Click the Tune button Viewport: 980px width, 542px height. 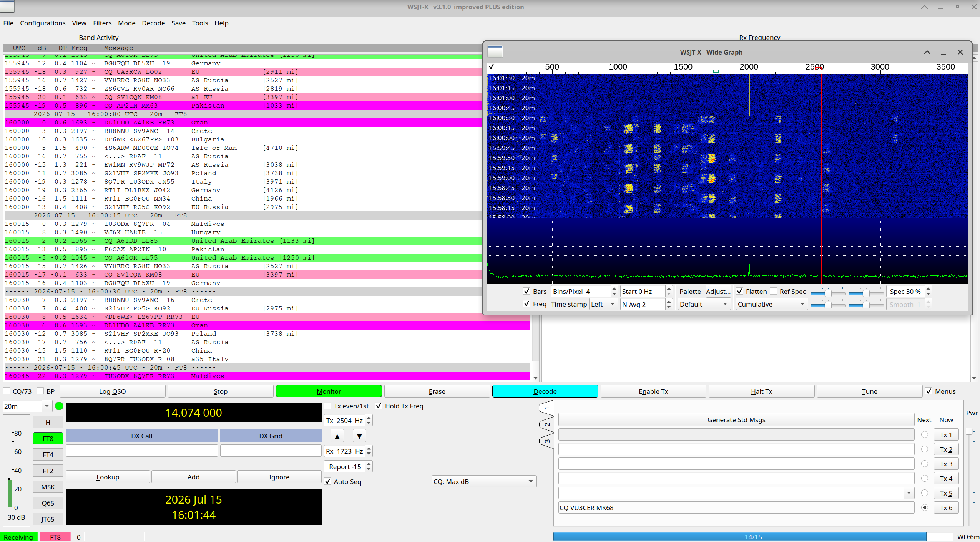tap(870, 391)
